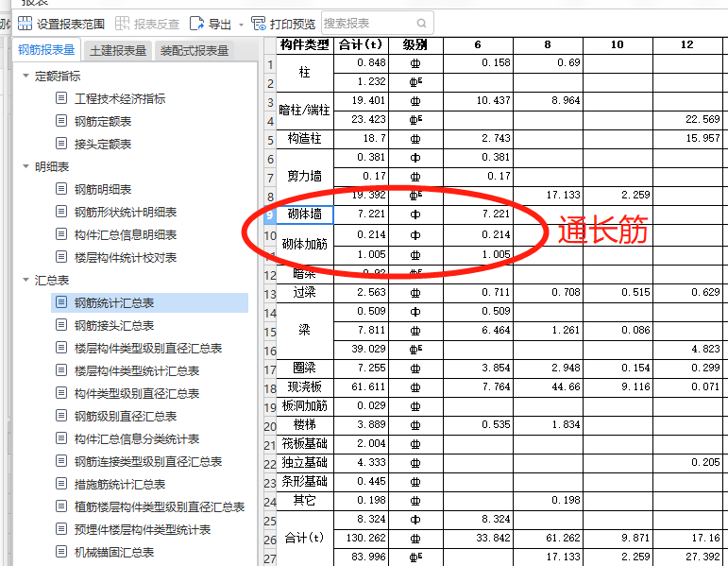Open the 钢筋接头汇总表 report

pos(114,325)
